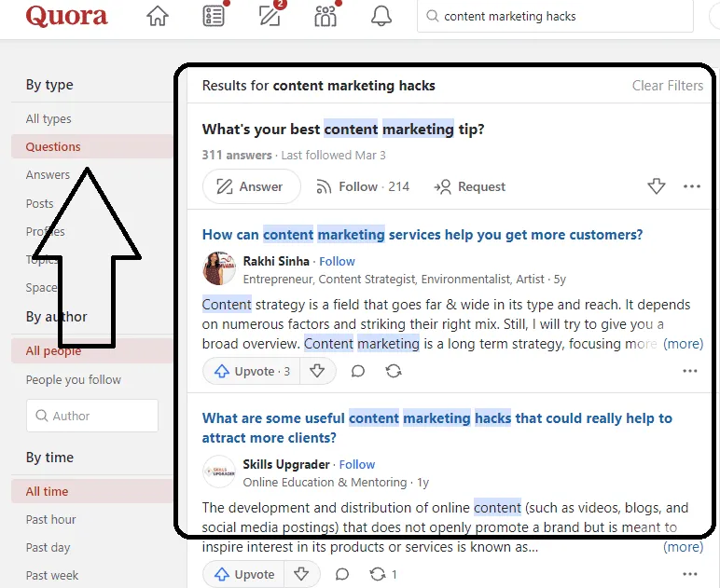Select All time filter
The width and height of the screenshot is (720, 588).
91,491
